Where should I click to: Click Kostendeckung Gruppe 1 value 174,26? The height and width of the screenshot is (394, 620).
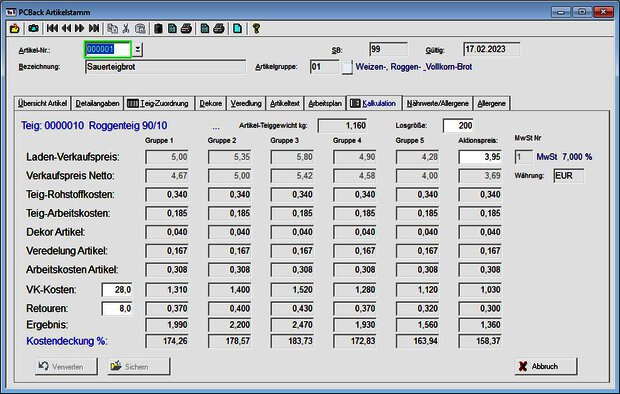(167, 341)
